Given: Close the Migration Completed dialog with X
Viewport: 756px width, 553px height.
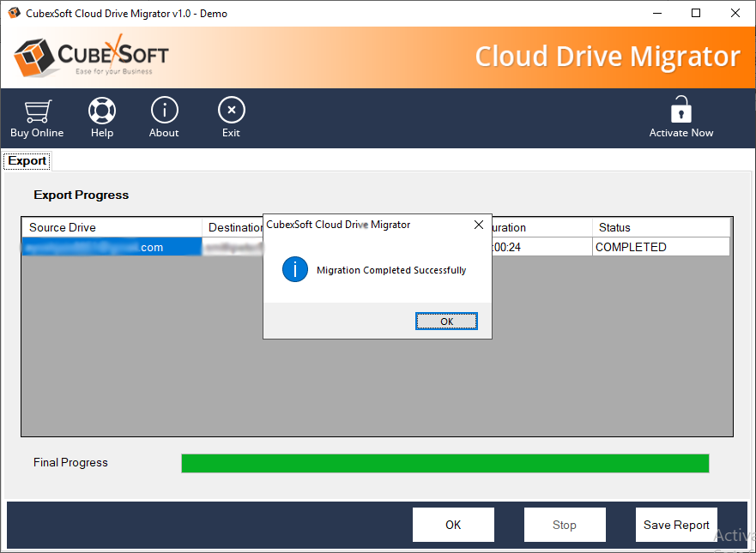Looking at the screenshot, I should tap(479, 225).
